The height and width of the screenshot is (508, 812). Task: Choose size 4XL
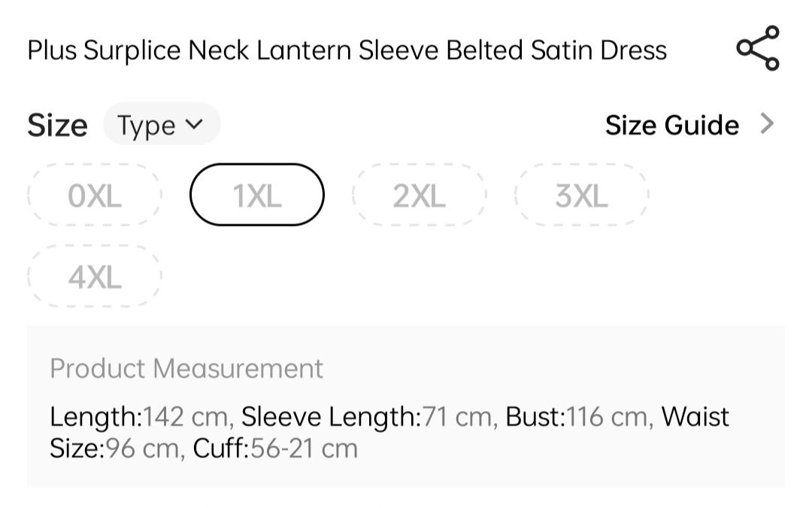coord(95,277)
